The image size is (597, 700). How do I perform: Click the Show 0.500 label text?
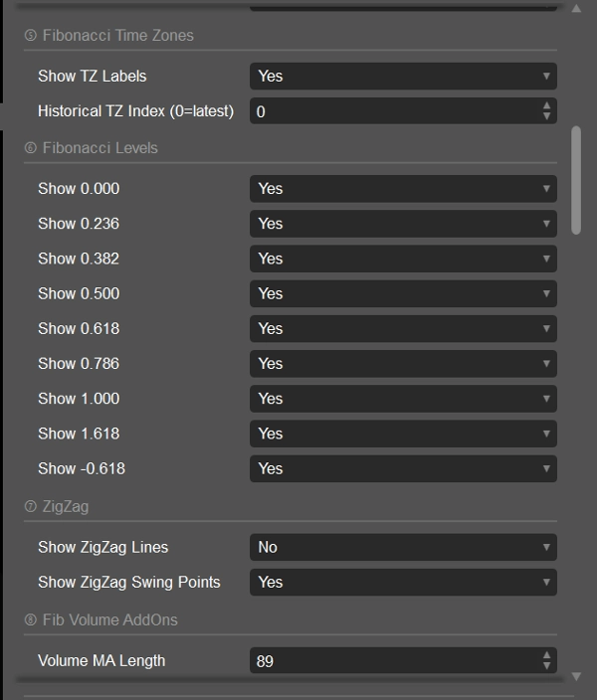[x=79, y=293]
